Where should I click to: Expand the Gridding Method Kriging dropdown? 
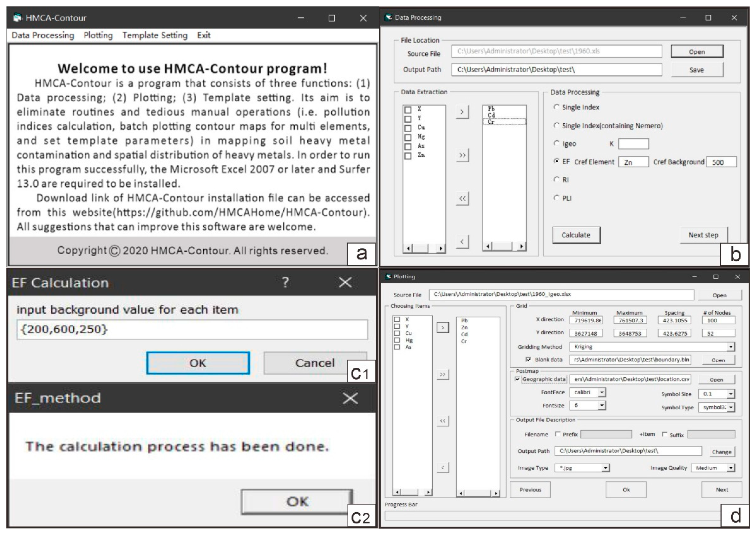tap(731, 346)
